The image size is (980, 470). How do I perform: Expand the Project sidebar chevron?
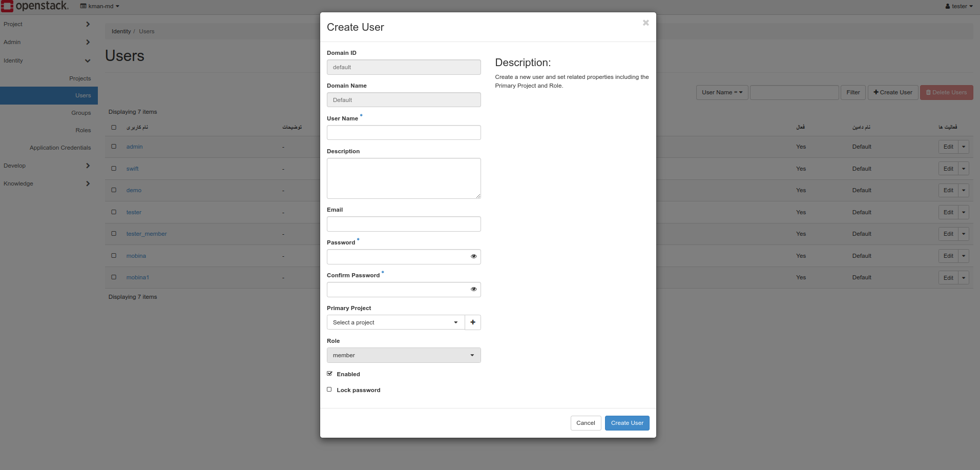[88, 24]
